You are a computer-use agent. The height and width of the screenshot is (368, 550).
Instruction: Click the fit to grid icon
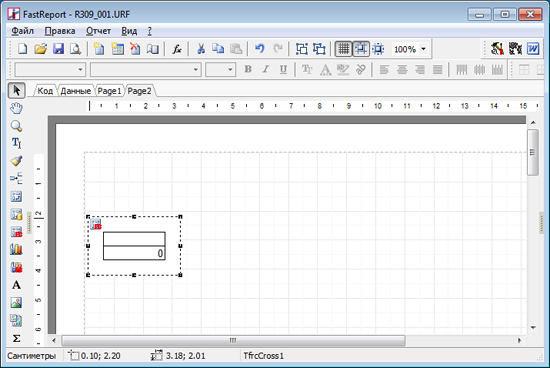(378, 49)
